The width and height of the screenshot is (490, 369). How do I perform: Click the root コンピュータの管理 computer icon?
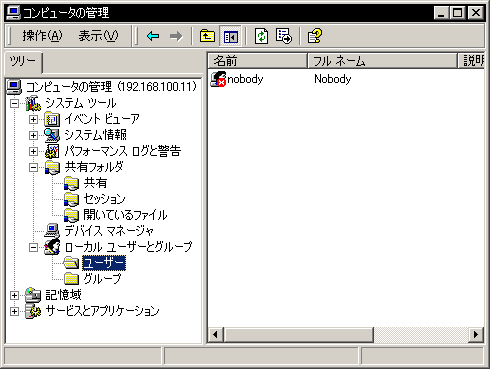pyautogui.click(x=14, y=87)
